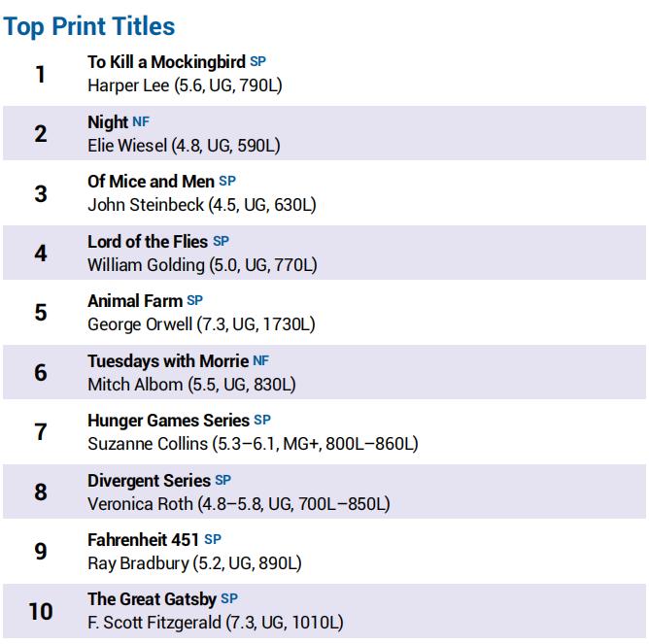This screenshot has width=649, height=644.
Task: Select the 'Night' book title
Action: pyautogui.click(x=107, y=122)
